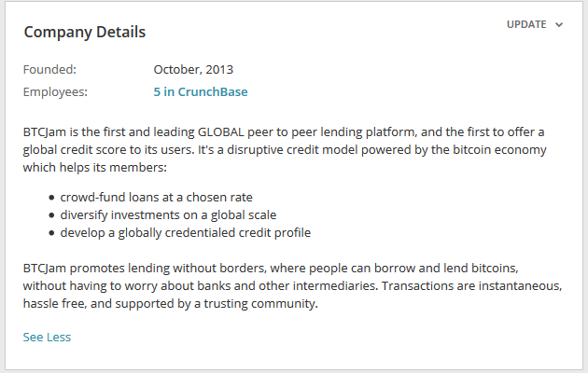Select the October, 2013 founded date
This screenshot has height=373, width=588.
coord(193,70)
